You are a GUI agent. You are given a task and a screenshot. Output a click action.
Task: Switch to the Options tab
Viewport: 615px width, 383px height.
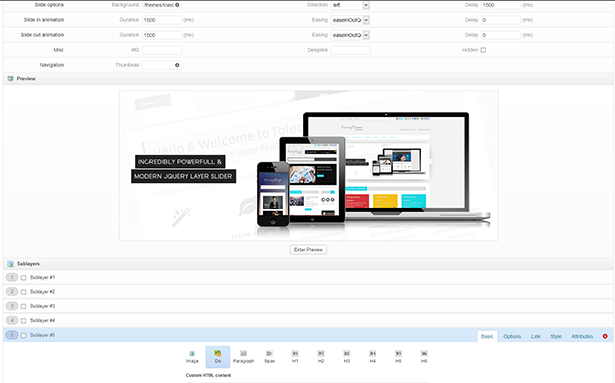point(512,336)
